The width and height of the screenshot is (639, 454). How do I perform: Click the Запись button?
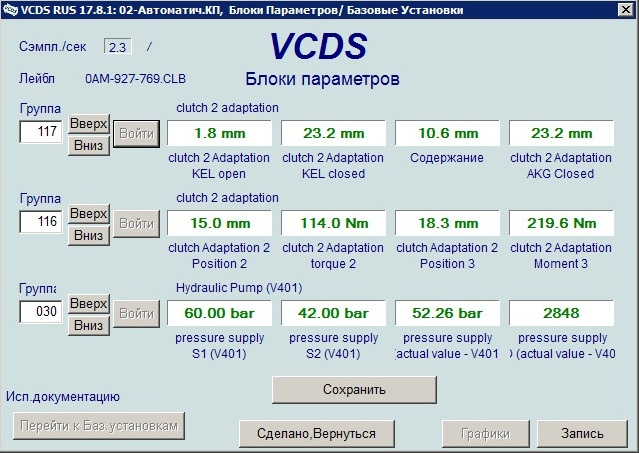click(582, 434)
